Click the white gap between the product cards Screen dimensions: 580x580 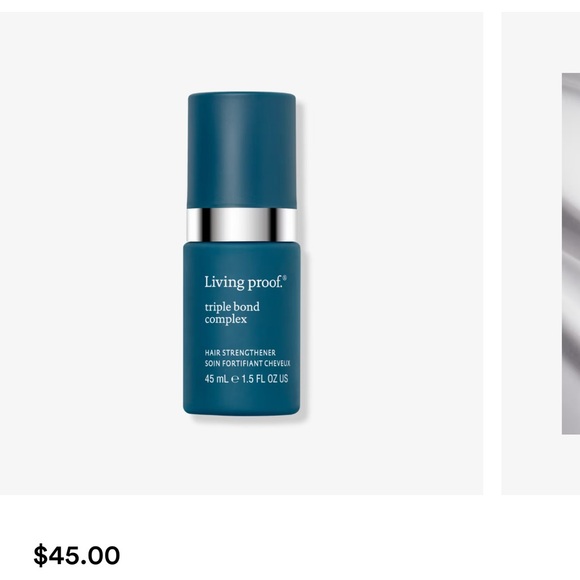pyautogui.click(x=492, y=254)
